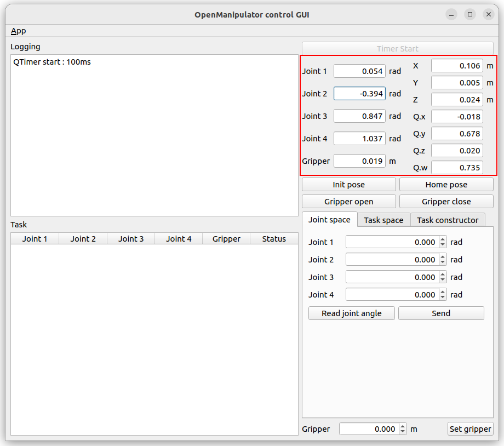Viewport: 504px width, 446px height.
Task: Decrement the Joint 4 spinbox value
Action: 443,298
